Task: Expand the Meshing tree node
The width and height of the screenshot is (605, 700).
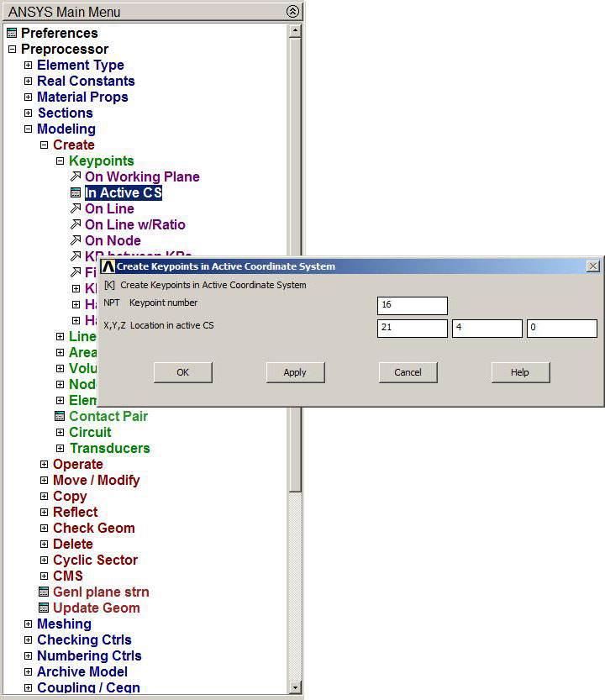Action: (x=28, y=624)
